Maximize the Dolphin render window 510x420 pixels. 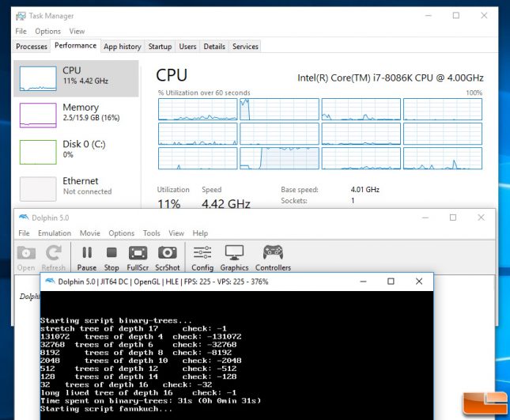click(391, 282)
